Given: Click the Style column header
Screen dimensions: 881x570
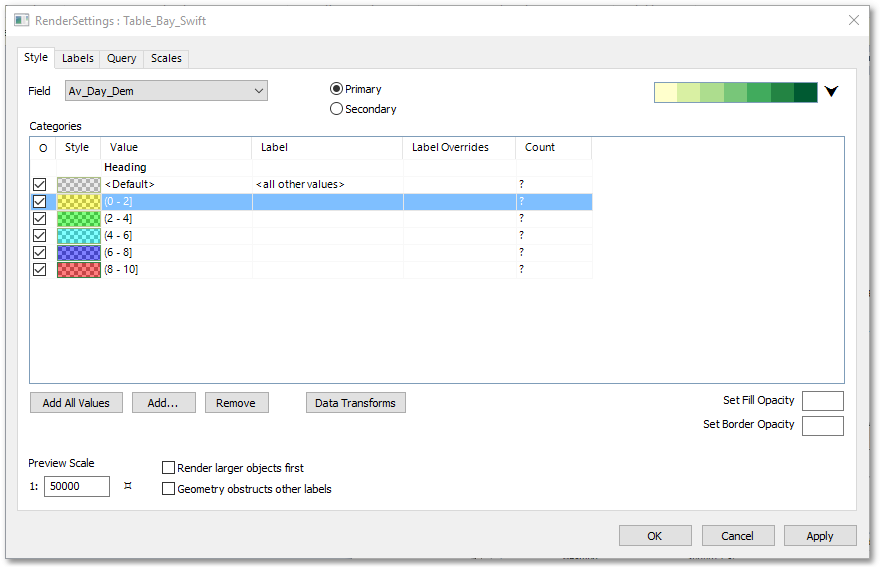Looking at the screenshot, I should click(78, 147).
